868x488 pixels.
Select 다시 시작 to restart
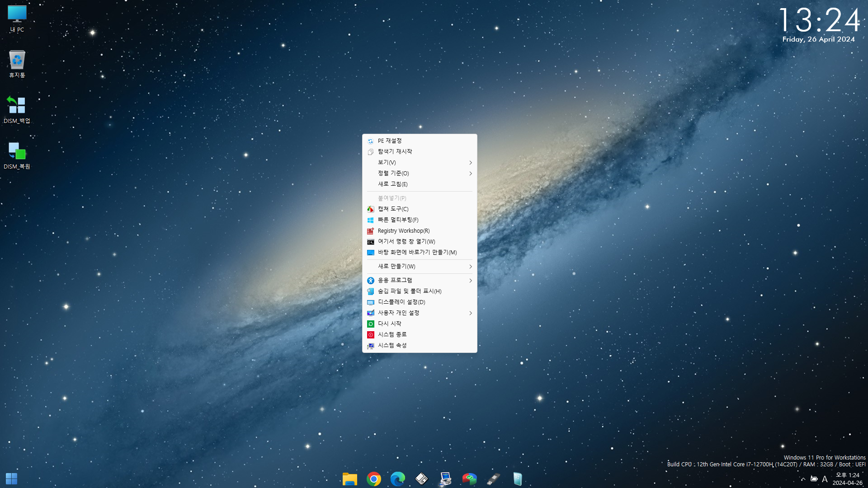[420, 324]
